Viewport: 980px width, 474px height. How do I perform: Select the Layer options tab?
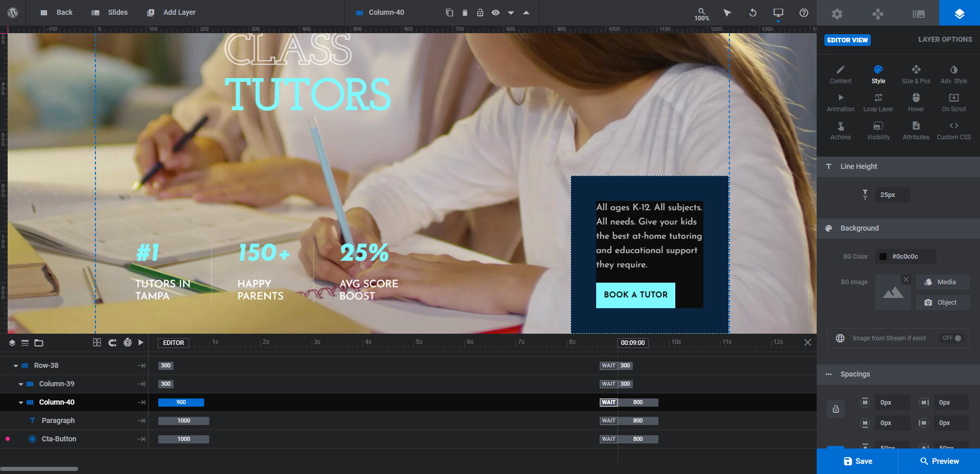click(x=960, y=13)
